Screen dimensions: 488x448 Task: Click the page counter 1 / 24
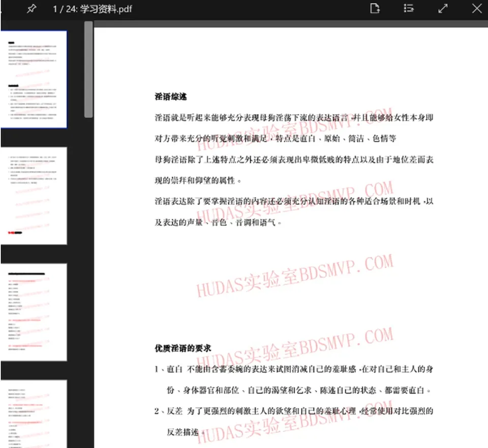[x=65, y=9]
